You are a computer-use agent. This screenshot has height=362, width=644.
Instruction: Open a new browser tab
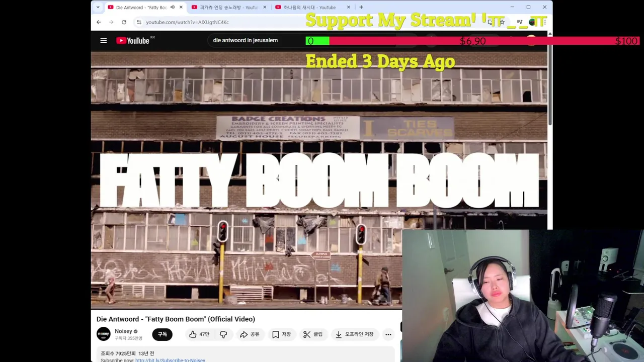click(361, 7)
